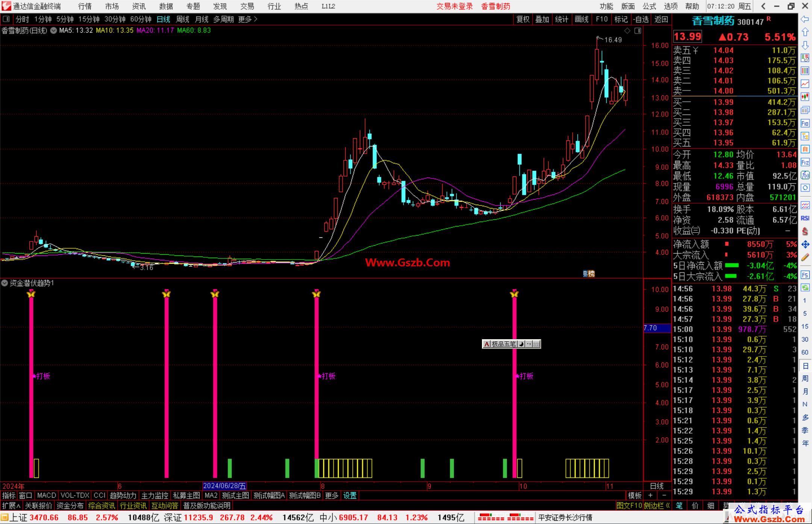Image resolution: width=812 pixels, height=524 pixels.
Task: Switch sidebar period to 月
Action: [805, 391]
